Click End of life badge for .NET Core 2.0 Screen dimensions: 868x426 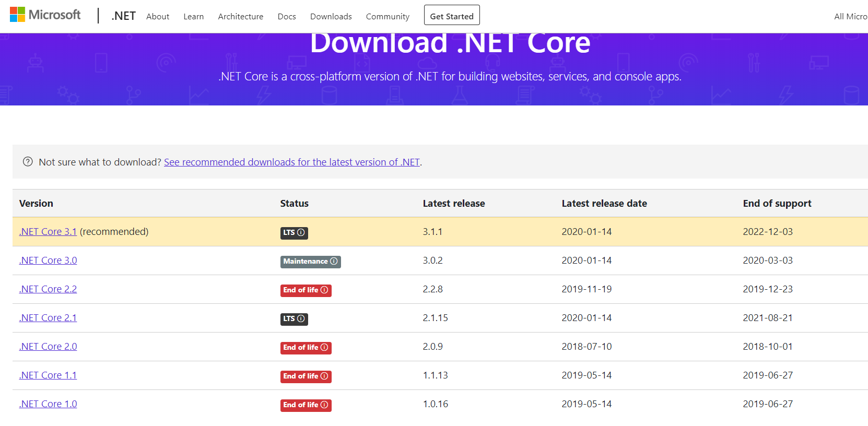pyautogui.click(x=306, y=348)
